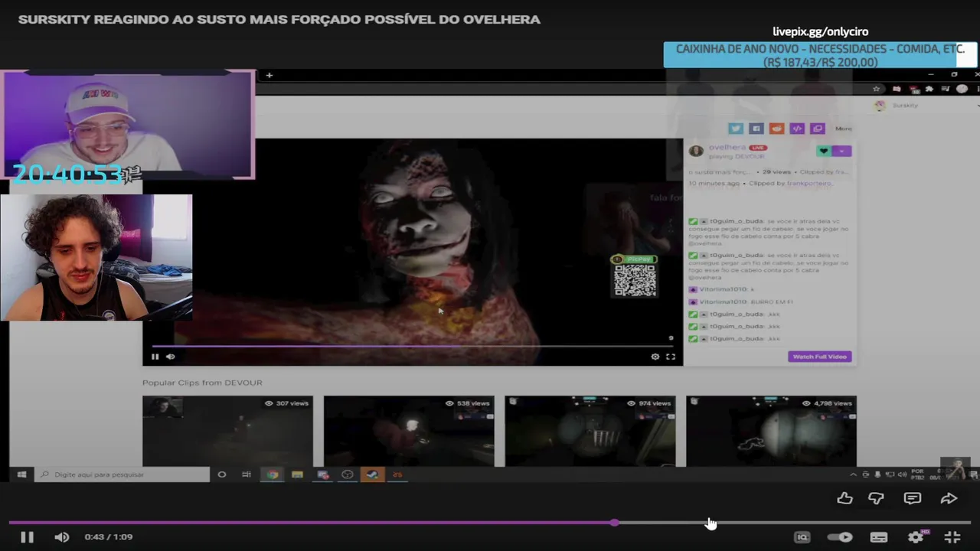This screenshot has width=980, height=551.
Task: Click the Caixinha de Ano Novo goal bar
Action: click(820, 55)
